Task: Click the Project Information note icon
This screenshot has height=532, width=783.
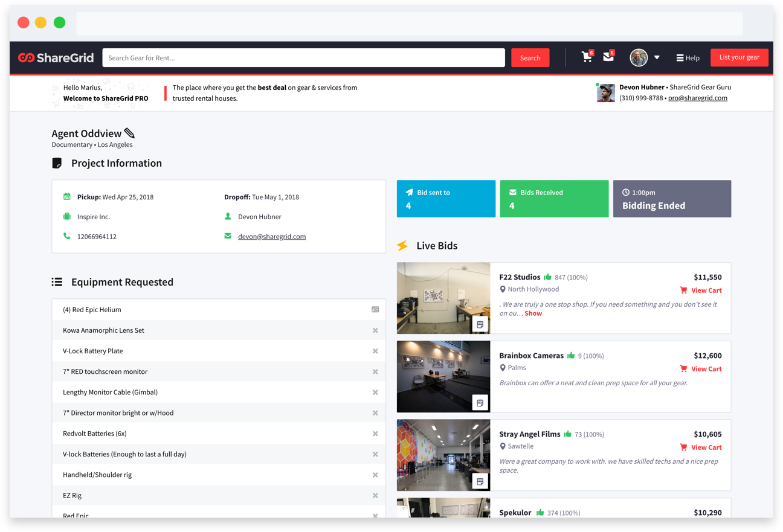Action: 57,163
